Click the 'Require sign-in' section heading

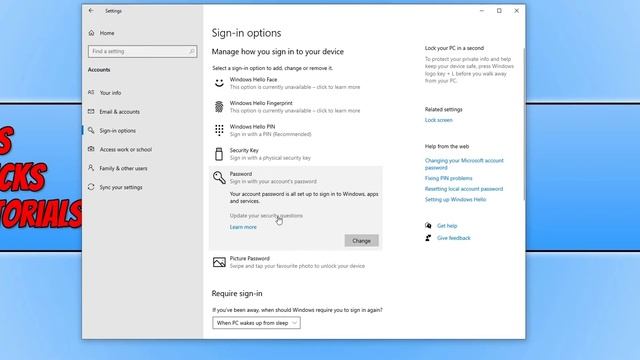(x=237, y=293)
